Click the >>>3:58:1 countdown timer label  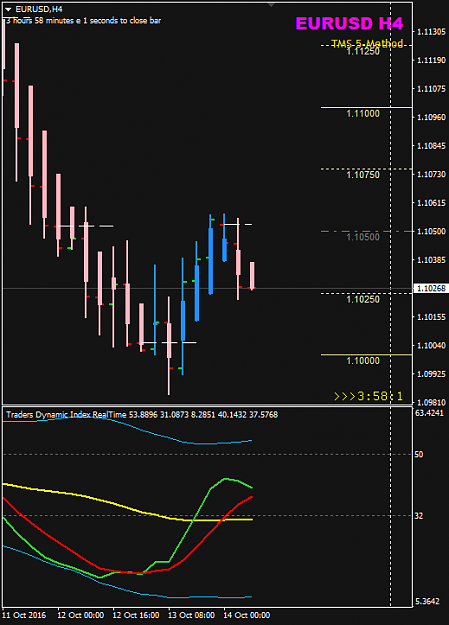point(368,396)
